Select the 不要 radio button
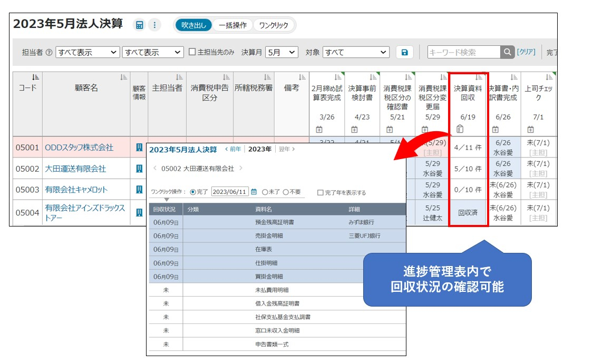Image resolution: width=612 pixels, height=364 pixels. (286, 192)
